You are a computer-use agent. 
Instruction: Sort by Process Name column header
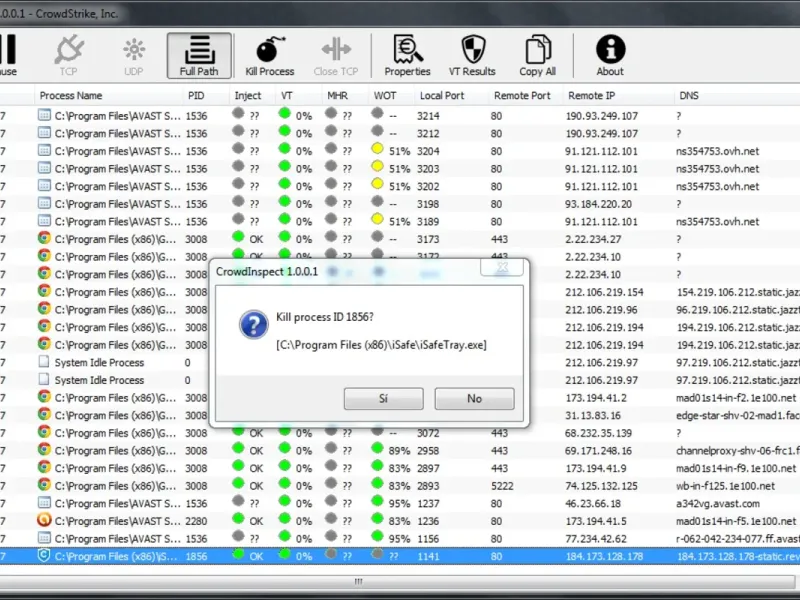pyautogui.click(x=70, y=96)
